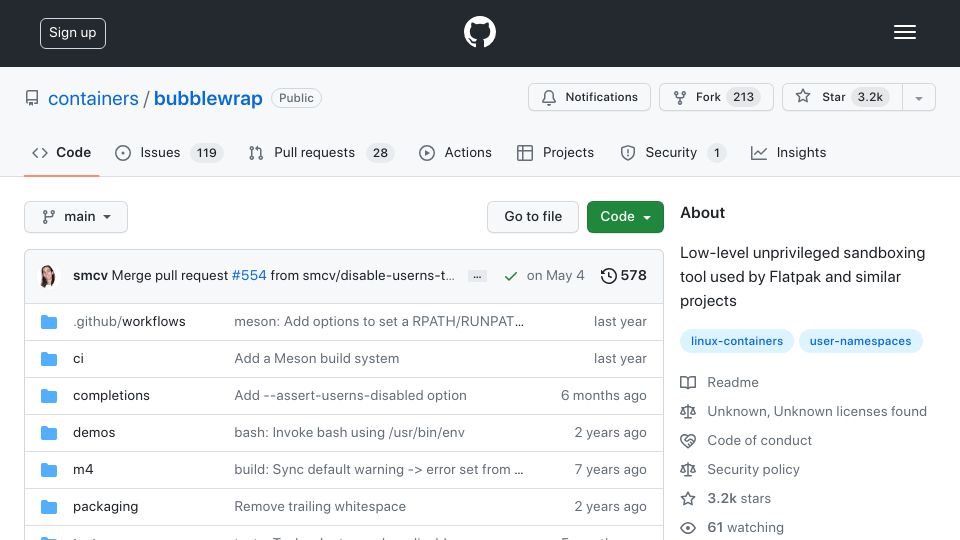View the 578 commits history
Screen dimensions: 960x540
(623, 276)
